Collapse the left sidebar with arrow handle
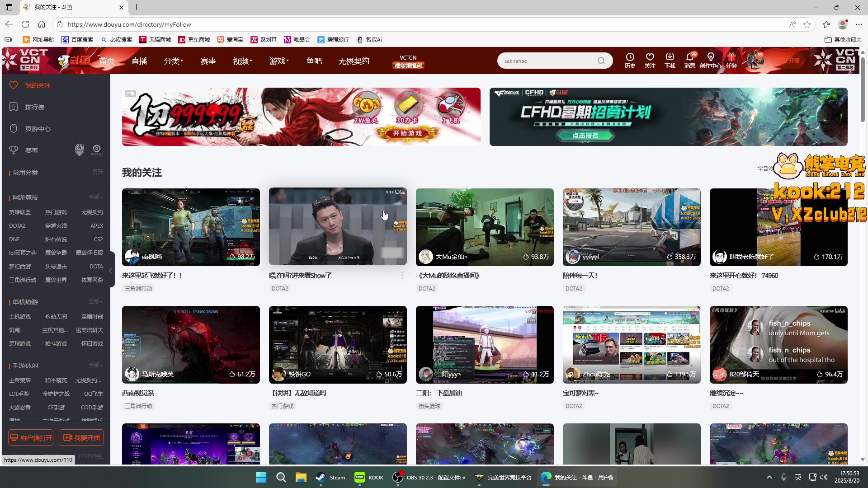Image resolution: width=868 pixels, height=488 pixels. click(x=111, y=271)
